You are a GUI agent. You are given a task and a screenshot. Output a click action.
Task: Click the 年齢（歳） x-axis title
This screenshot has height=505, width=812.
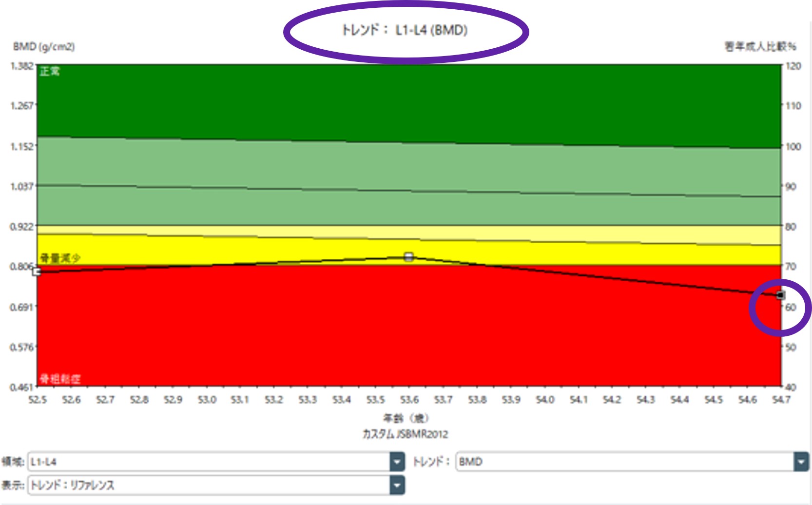(x=406, y=418)
